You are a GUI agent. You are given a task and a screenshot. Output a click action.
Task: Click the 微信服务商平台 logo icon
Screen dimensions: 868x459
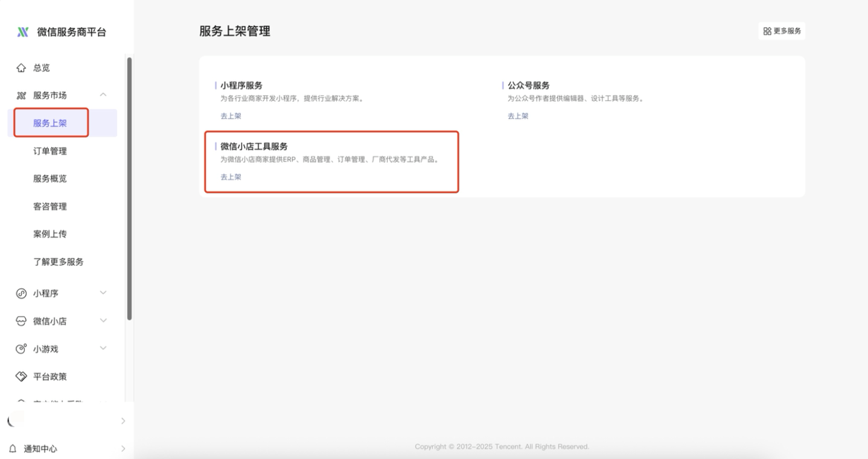(22, 32)
